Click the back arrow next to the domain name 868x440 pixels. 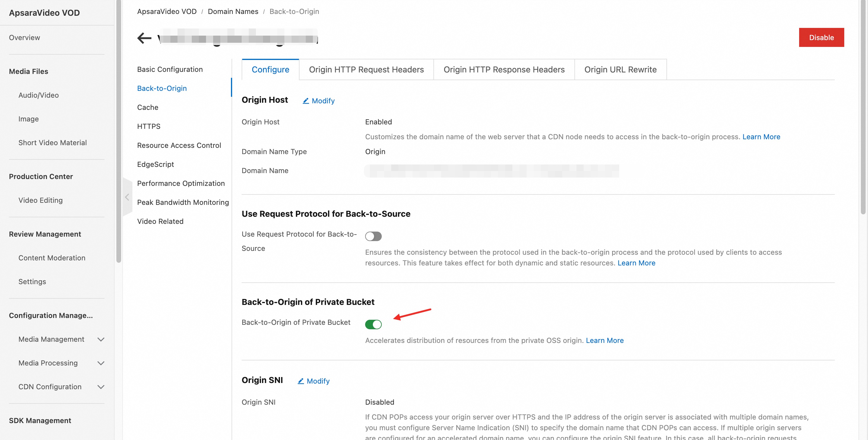[x=144, y=38]
